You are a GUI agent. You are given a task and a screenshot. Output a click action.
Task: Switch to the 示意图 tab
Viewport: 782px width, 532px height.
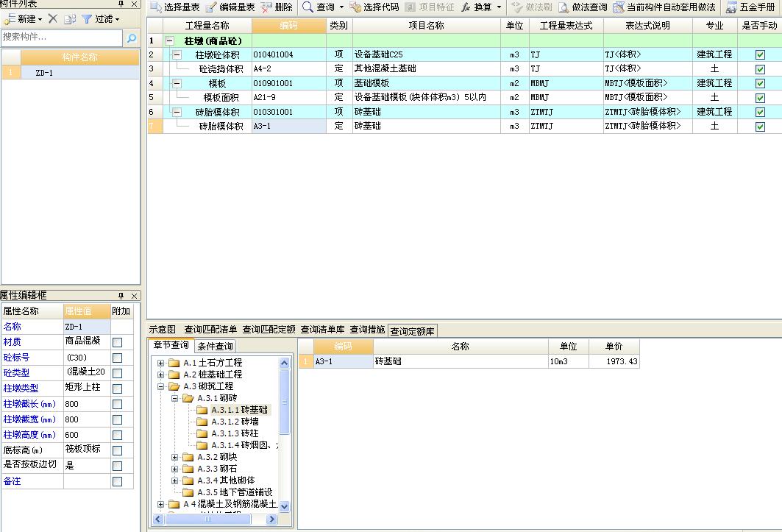[x=163, y=330]
